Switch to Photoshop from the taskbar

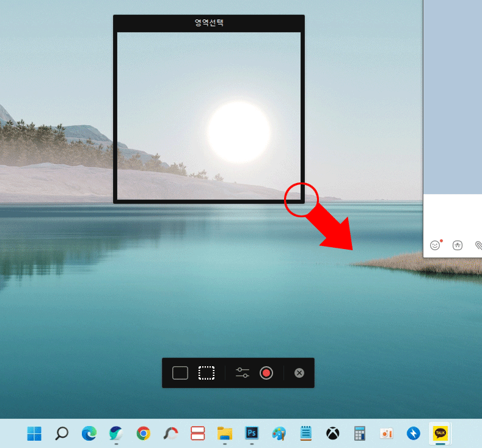[252, 433]
